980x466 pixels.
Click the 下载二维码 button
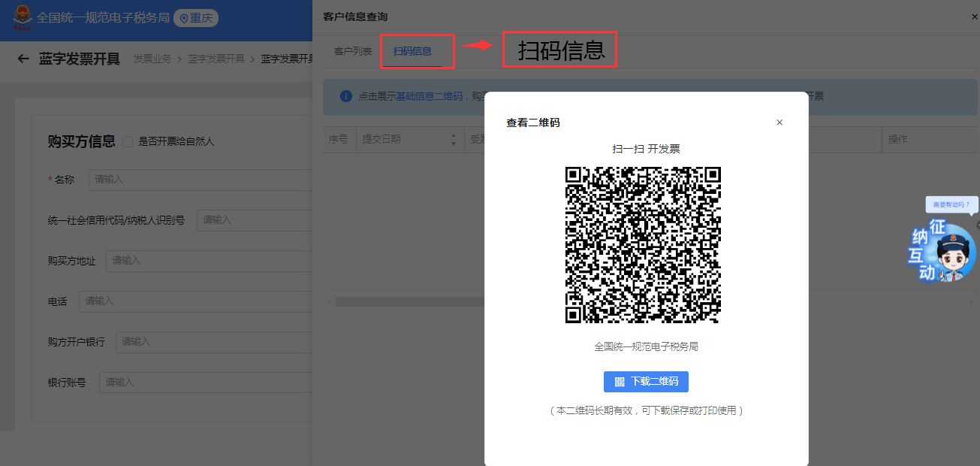pos(646,382)
